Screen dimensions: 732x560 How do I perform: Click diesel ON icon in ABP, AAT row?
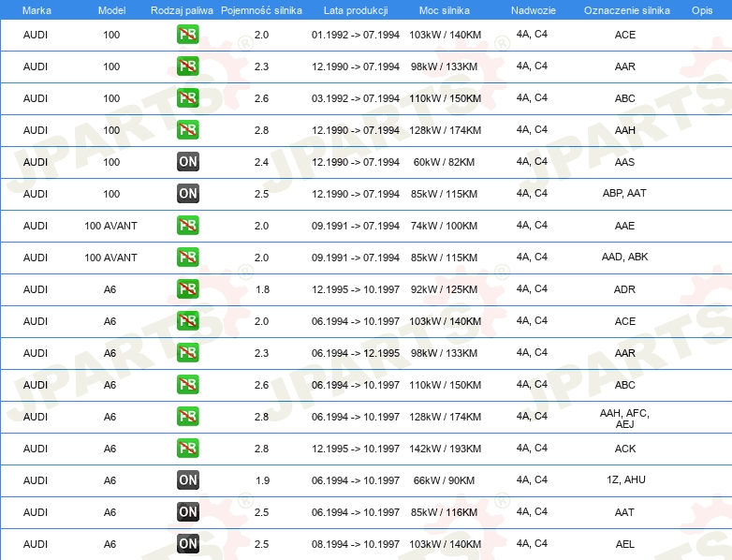point(188,193)
